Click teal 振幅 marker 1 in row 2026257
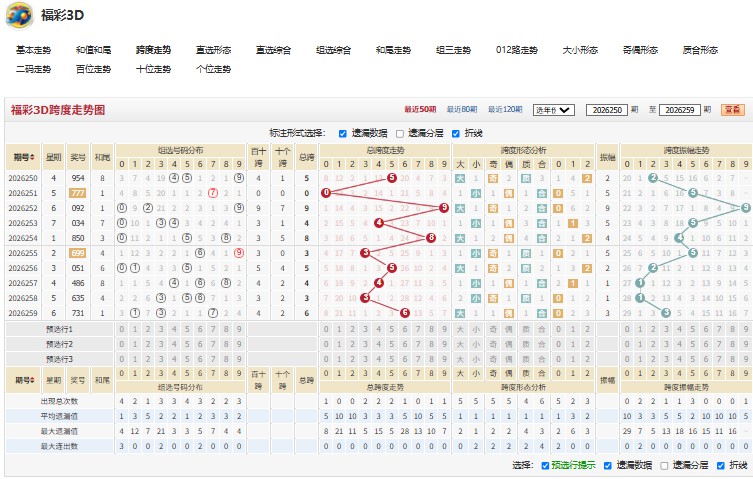Screen dimensions: 753x479 coord(640,283)
